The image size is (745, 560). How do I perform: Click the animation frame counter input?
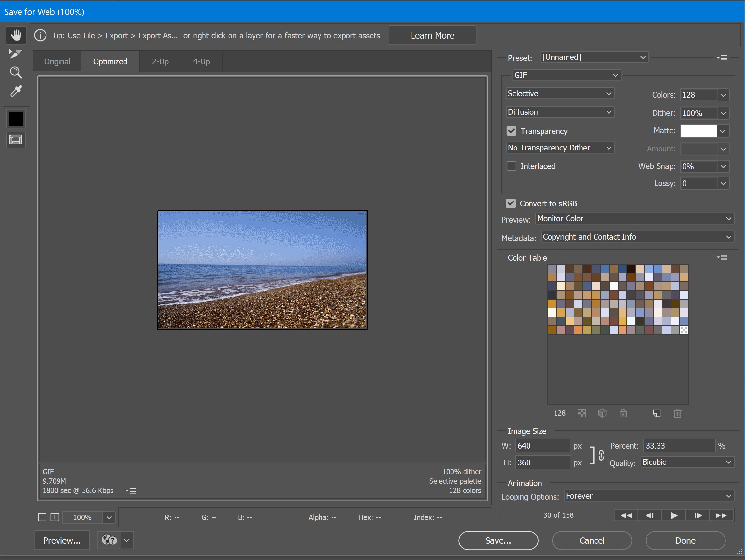point(559,515)
